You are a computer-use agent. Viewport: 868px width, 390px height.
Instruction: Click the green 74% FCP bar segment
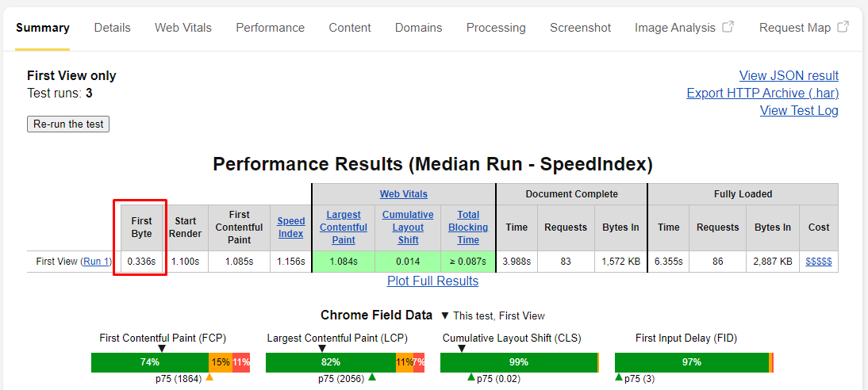[x=150, y=362]
